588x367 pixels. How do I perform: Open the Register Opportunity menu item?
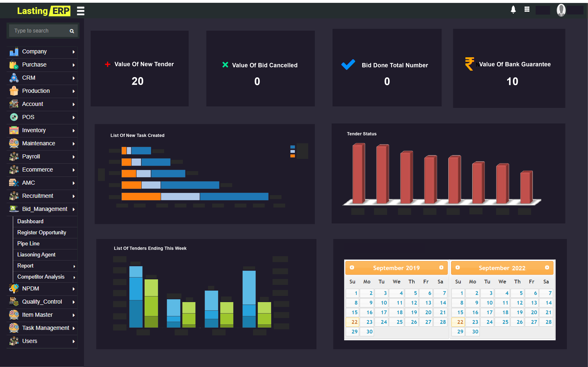(42, 233)
